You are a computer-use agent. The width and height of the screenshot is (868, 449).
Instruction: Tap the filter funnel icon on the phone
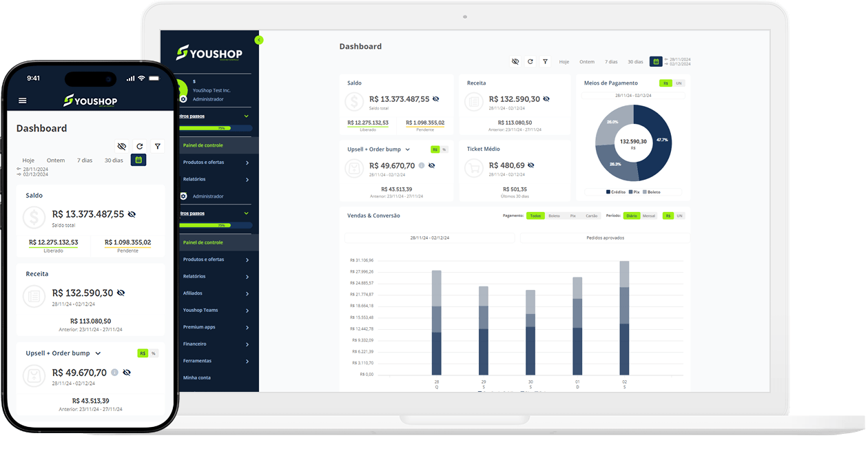[158, 146]
